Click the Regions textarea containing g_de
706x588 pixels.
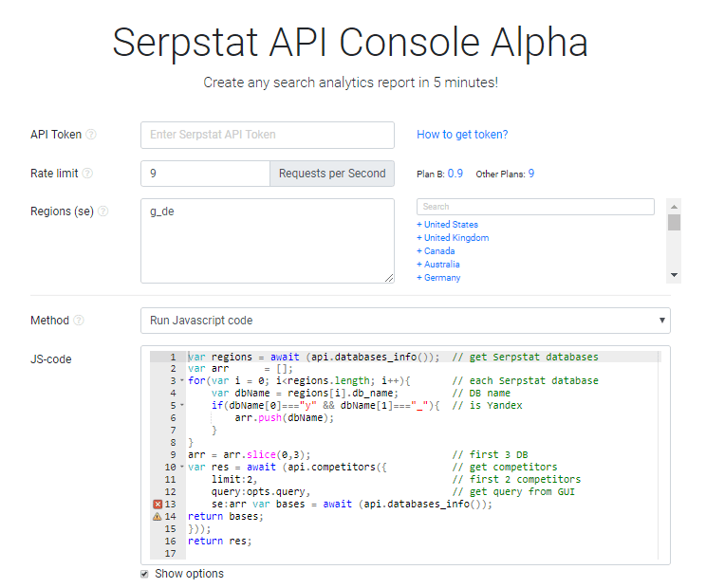268,241
